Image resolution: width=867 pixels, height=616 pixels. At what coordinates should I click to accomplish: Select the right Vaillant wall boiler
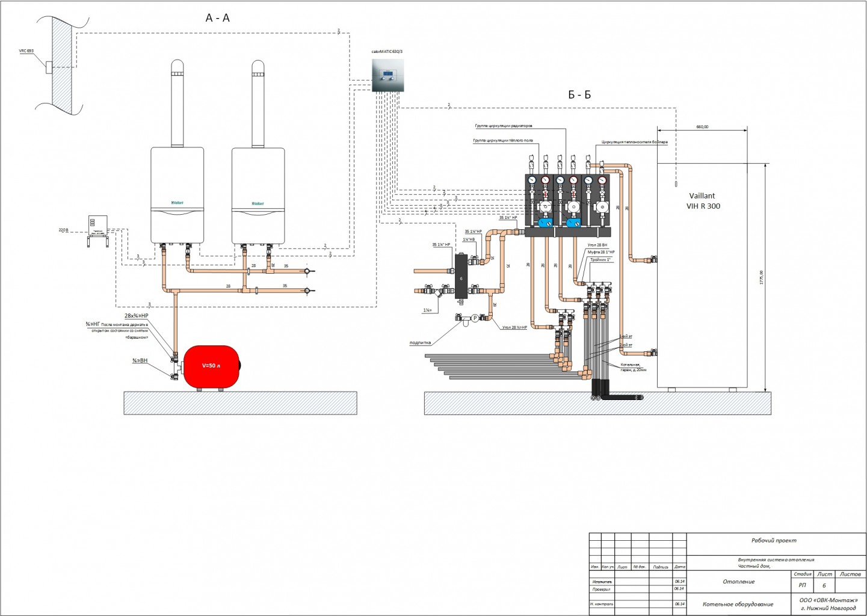[258, 196]
